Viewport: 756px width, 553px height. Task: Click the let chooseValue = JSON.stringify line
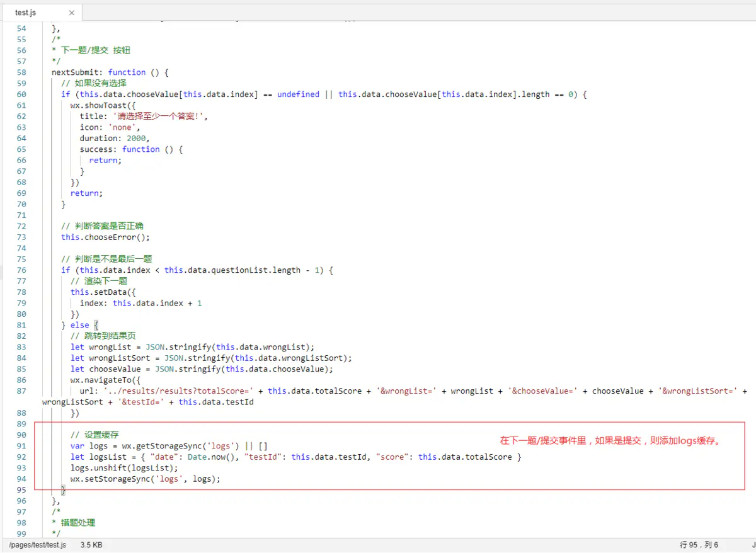[202, 369]
